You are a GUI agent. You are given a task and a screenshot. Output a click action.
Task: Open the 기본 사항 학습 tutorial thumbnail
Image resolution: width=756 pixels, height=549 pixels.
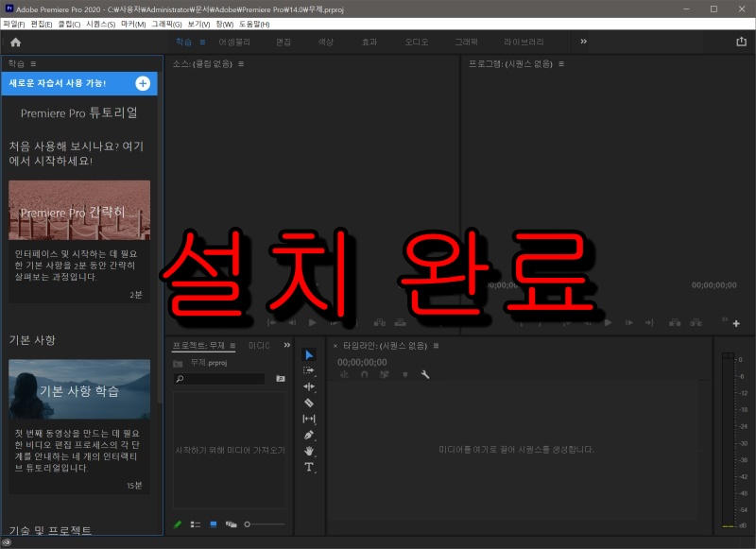(x=79, y=390)
